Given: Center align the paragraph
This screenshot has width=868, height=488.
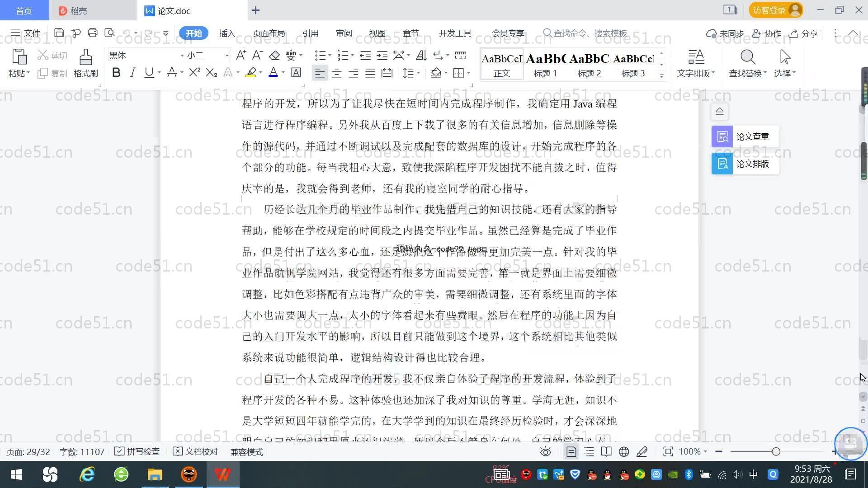Looking at the screenshot, I should pyautogui.click(x=336, y=73).
